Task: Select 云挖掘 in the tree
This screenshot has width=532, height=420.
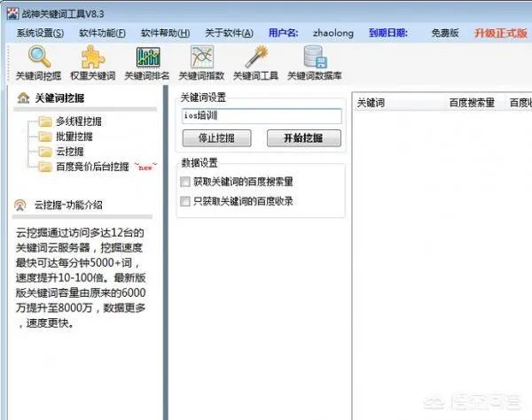Action: pos(70,152)
